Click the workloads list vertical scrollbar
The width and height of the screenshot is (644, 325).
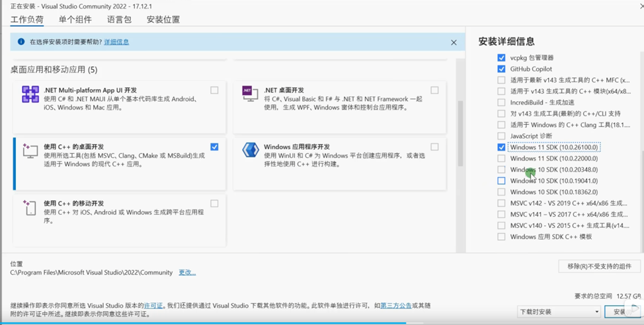coord(460,133)
